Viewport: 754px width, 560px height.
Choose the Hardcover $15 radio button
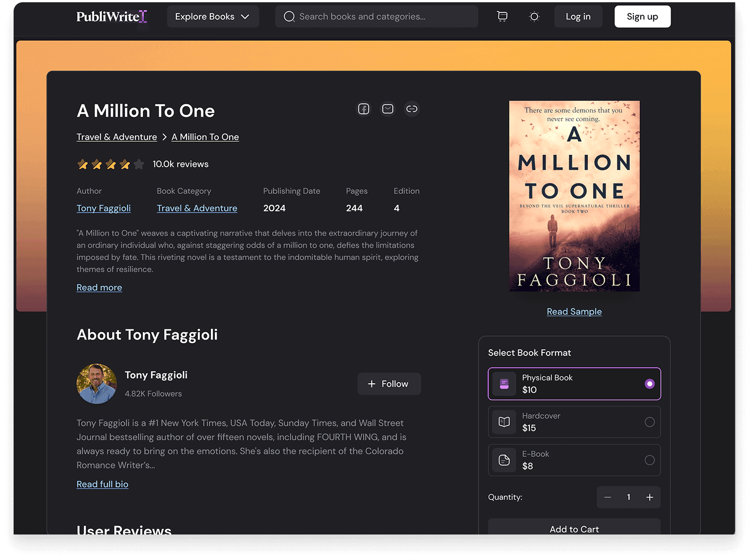click(x=650, y=422)
